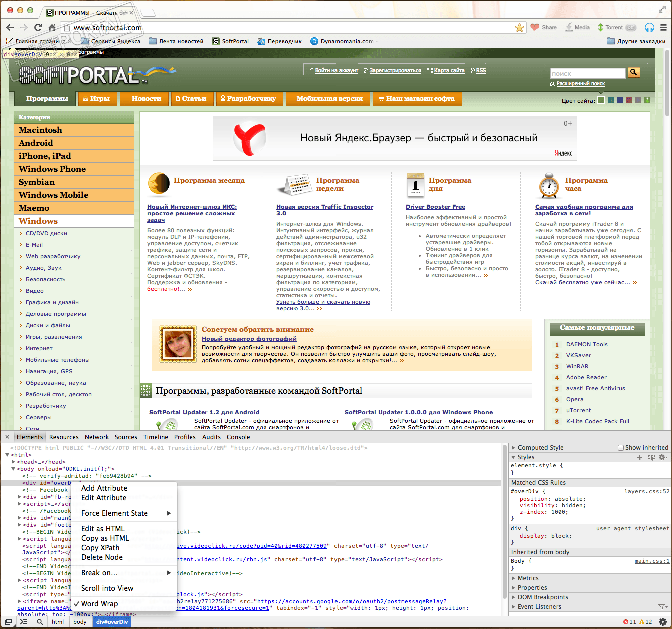The width and height of the screenshot is (672, 629).
Task: Expand the DOM Breakpoints section
Action: (x=513, y=597)
